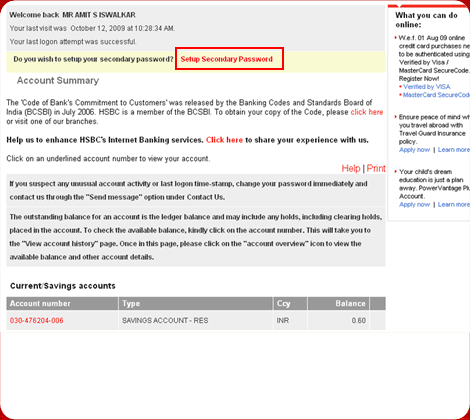Click the Account number column header
The width and height of the screenshot is (470, 420).
[x=62, y=304]
